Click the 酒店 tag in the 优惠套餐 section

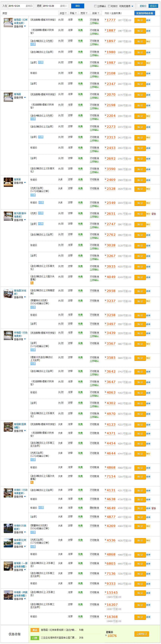click(x=35, y=630)
